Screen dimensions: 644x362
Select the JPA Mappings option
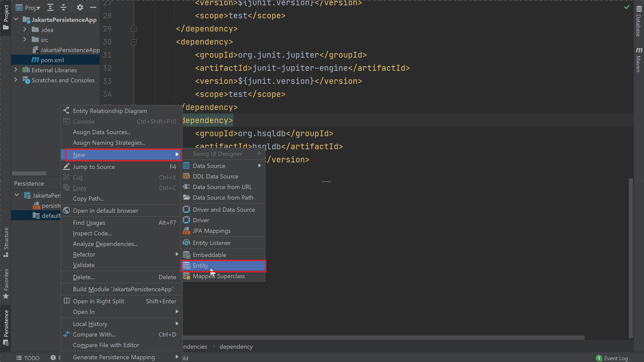pyautogui.click(x=211, y=230)
